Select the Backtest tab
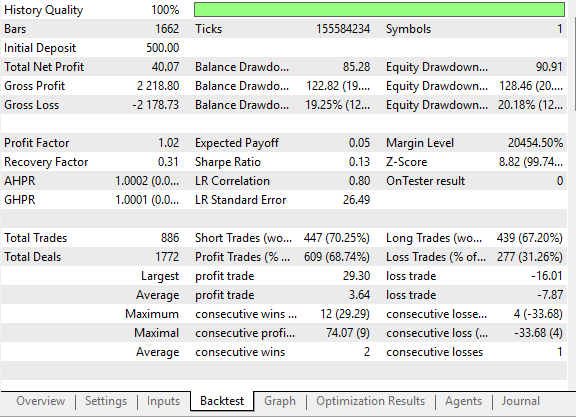576x417 pixels. 222,401
